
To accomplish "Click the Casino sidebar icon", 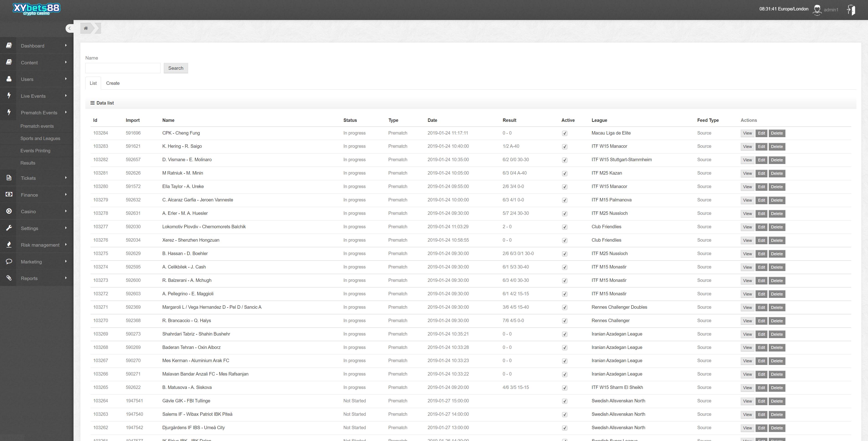I will (x=8, y=211).
